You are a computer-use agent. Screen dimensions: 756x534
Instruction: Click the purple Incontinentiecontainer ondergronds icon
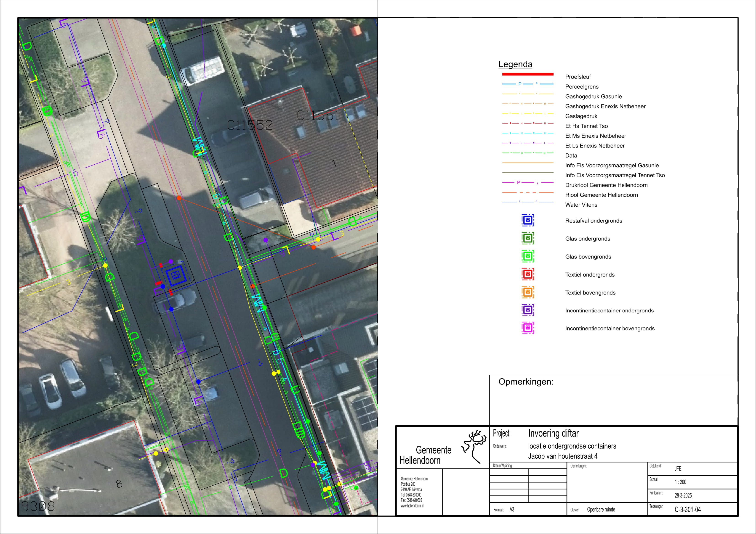[527, 310]
